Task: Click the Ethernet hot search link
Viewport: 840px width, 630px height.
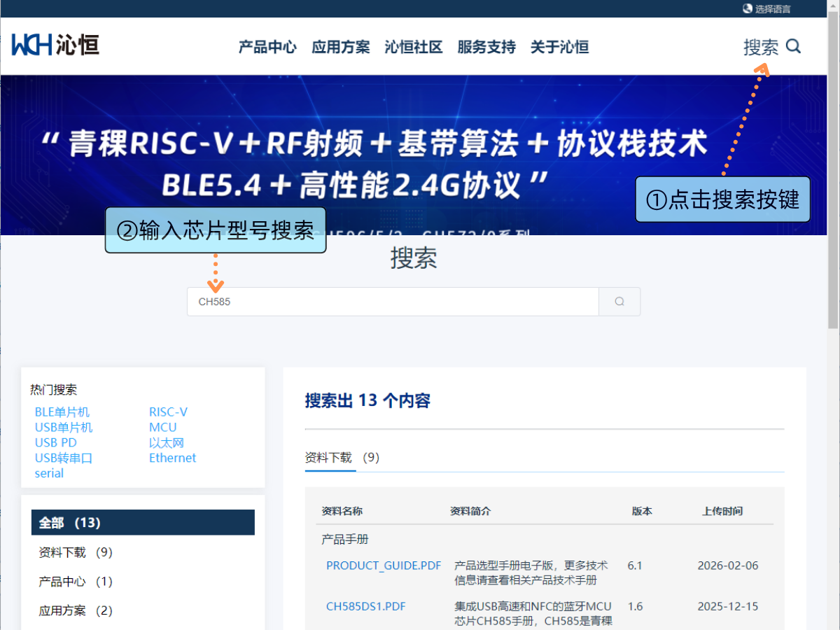Action: 172,458
